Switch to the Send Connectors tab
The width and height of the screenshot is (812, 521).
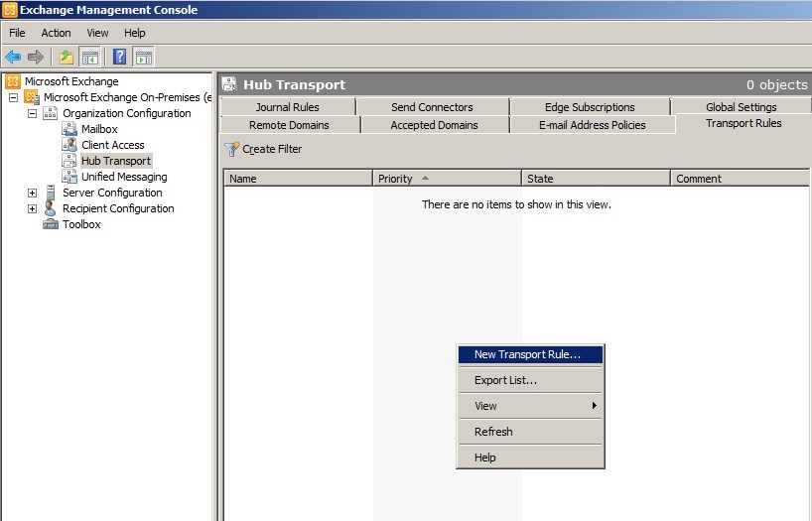[x=432, y=107]
